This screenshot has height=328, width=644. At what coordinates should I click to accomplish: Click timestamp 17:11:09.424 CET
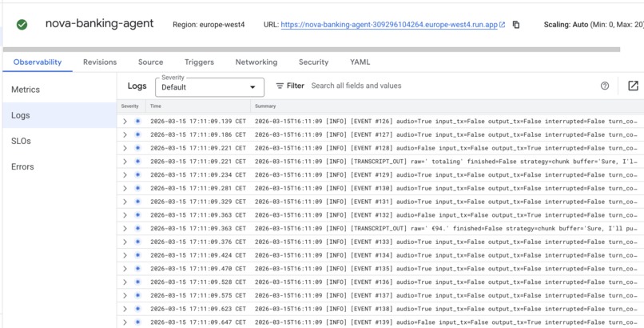pos(198,255)
